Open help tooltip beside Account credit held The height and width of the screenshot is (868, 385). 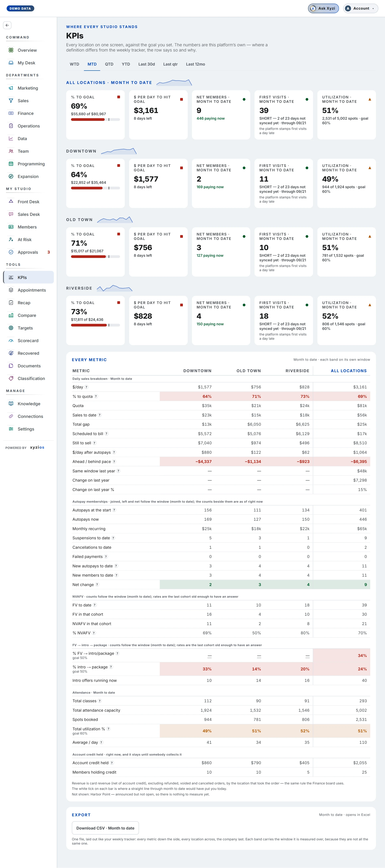coord(112,763)
